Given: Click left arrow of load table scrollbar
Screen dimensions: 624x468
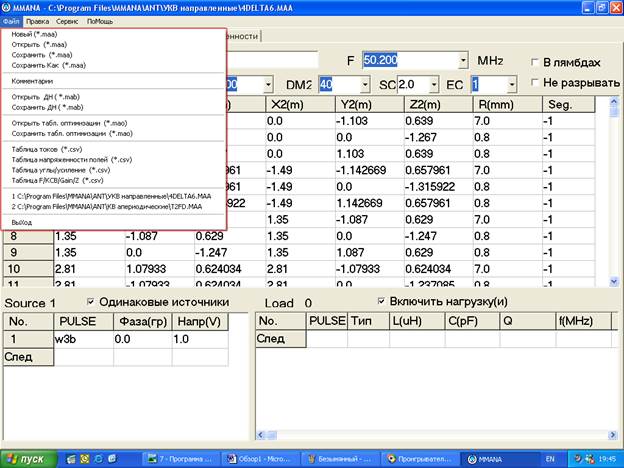Looking at the screenshot, I should [260, 435].
